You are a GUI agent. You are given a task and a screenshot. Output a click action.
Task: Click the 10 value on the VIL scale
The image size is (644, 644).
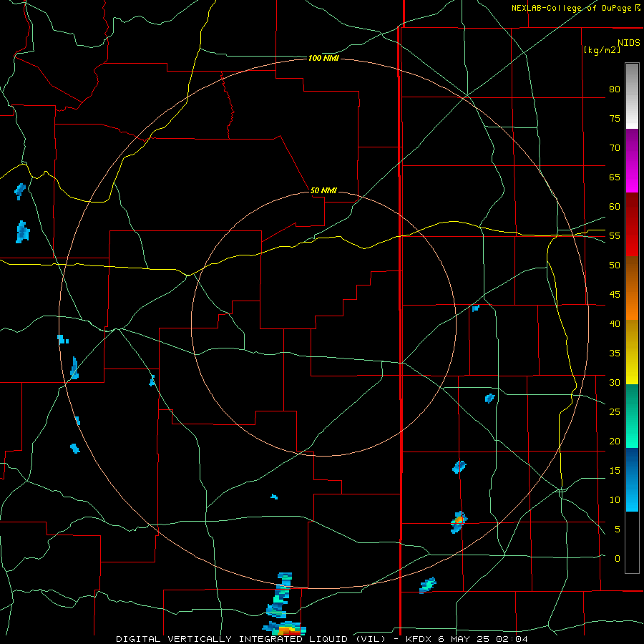coord(615,500)
